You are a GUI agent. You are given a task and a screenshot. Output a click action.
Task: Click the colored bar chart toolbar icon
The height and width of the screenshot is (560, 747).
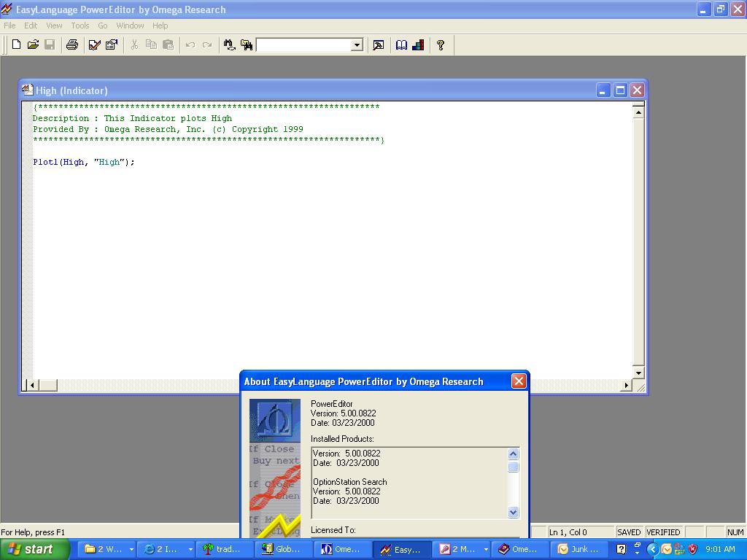(418, 44)
